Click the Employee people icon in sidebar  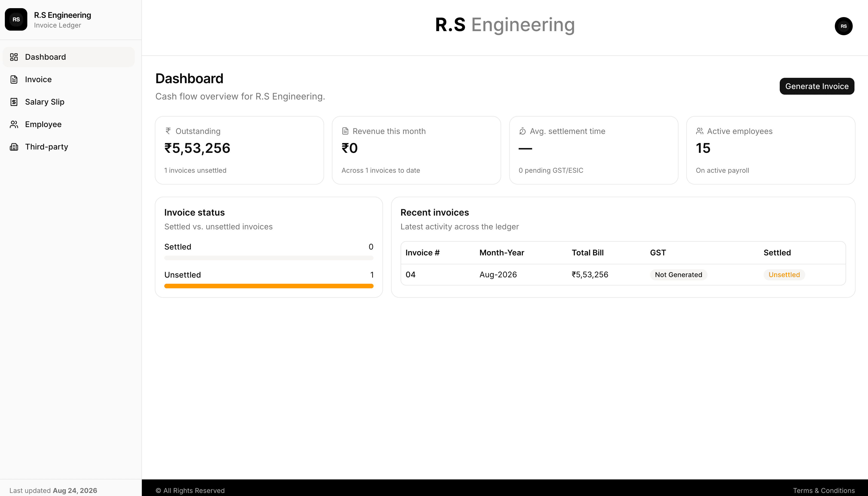pos(14,124)
